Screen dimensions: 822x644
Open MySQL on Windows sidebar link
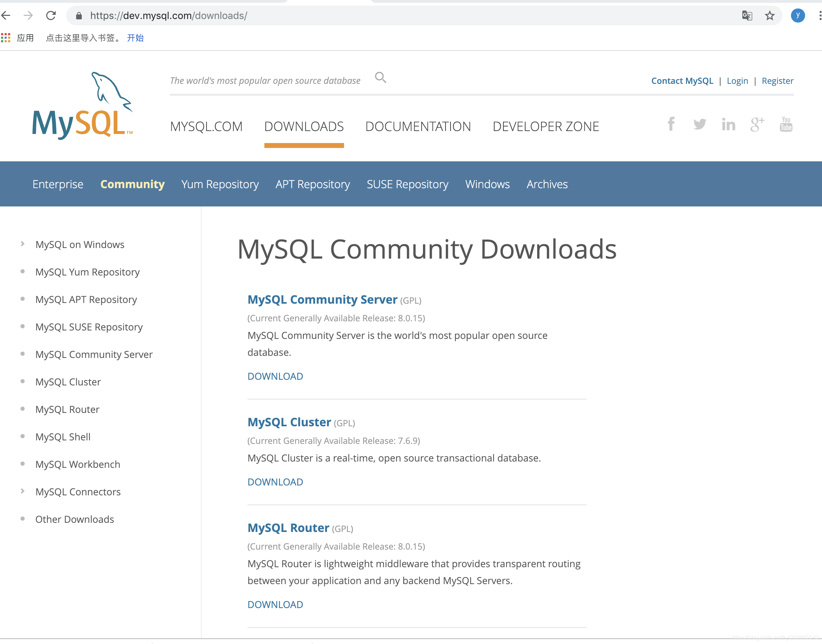pyautogui.click(x=80, y=245)
